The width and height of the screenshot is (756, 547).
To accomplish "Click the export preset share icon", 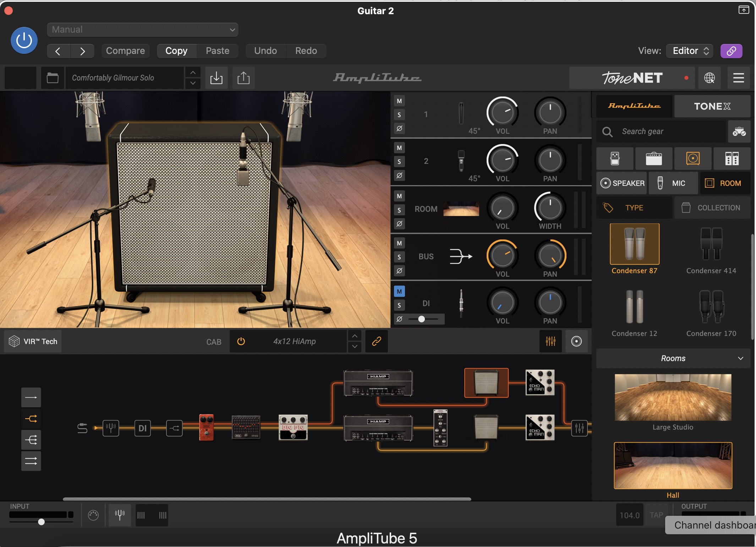I will [x=243, y=78].
